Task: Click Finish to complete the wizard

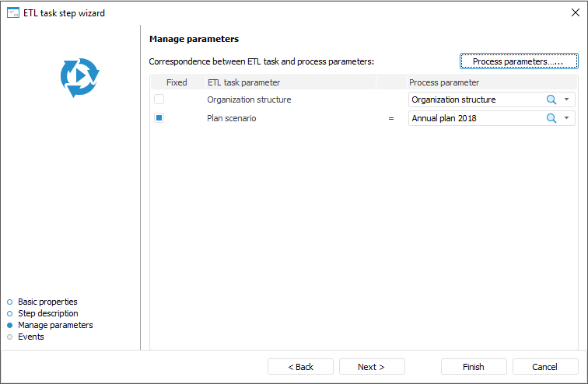Action: 473,367
